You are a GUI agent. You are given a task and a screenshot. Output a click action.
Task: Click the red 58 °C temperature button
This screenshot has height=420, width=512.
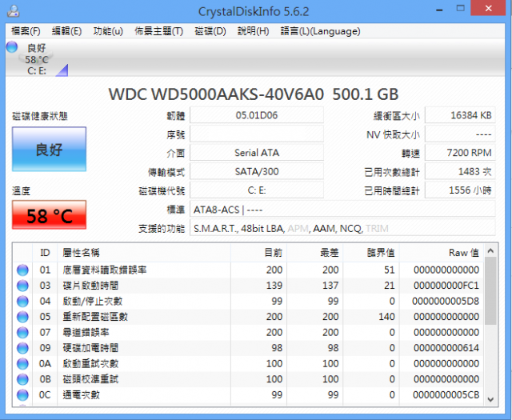(x=50, y=215)
